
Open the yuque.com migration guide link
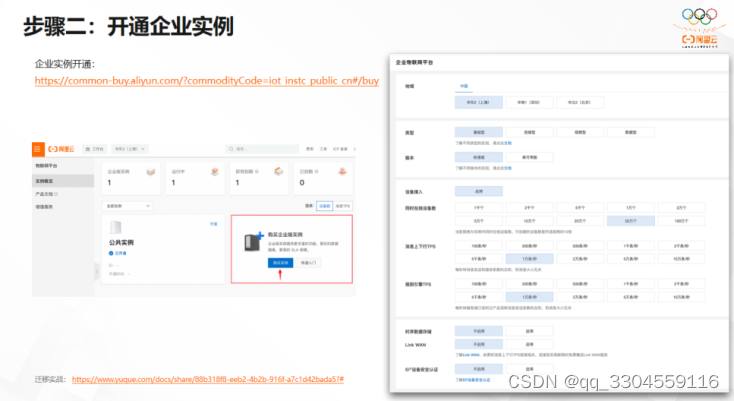(208, 379)
